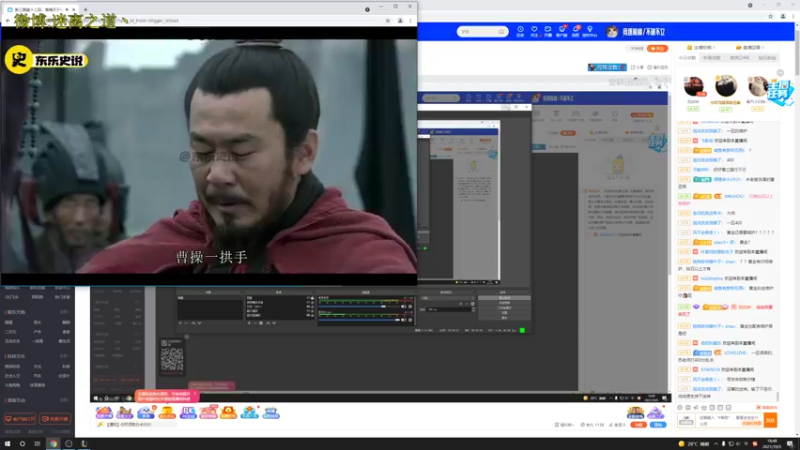This screenshot has width=800, height=450.
Task: Click the crown guardian icon near chat
Action: click(635, 412)
